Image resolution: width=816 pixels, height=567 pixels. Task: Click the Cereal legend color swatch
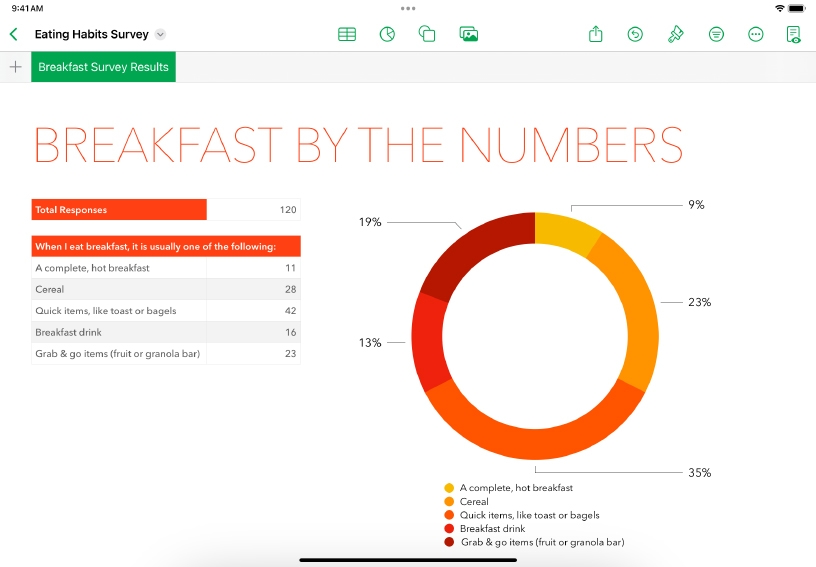(x=449, y=502)
